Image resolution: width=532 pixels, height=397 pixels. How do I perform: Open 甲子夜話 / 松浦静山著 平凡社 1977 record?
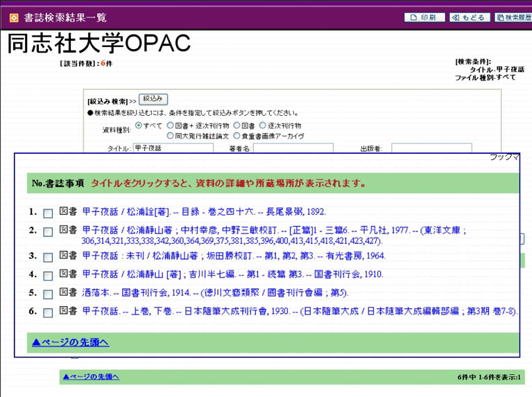274,236
